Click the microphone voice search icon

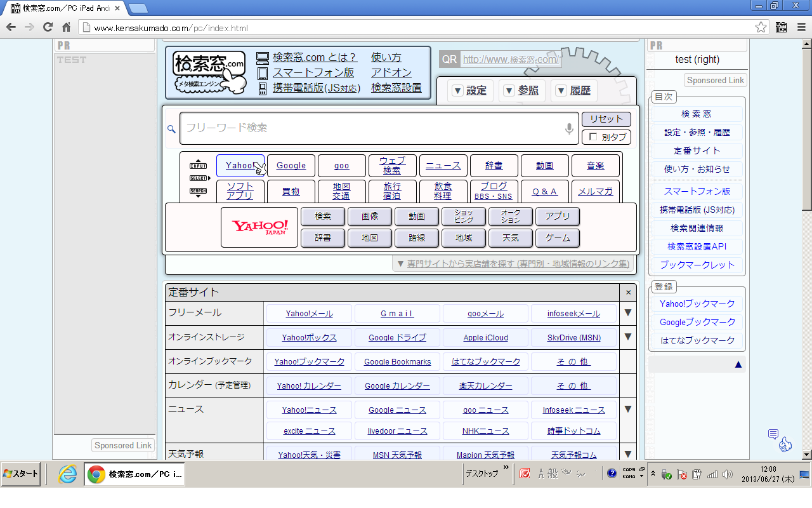pos(570,129)
